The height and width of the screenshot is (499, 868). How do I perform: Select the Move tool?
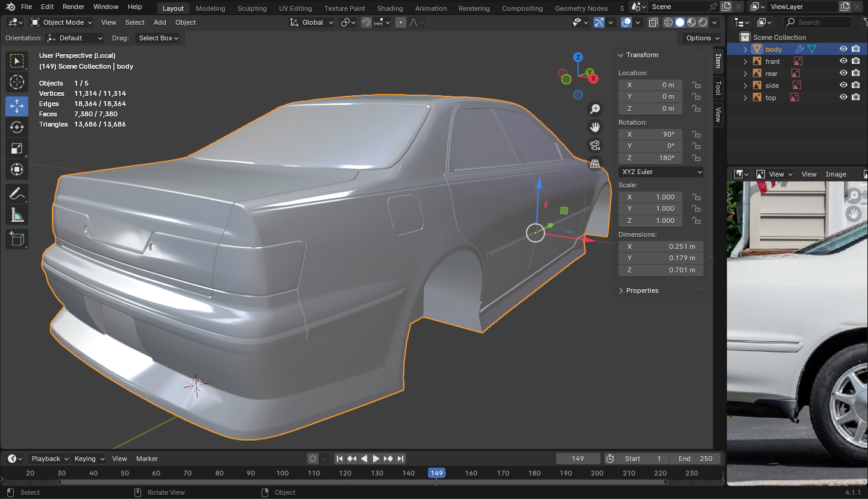pos(17,106)
